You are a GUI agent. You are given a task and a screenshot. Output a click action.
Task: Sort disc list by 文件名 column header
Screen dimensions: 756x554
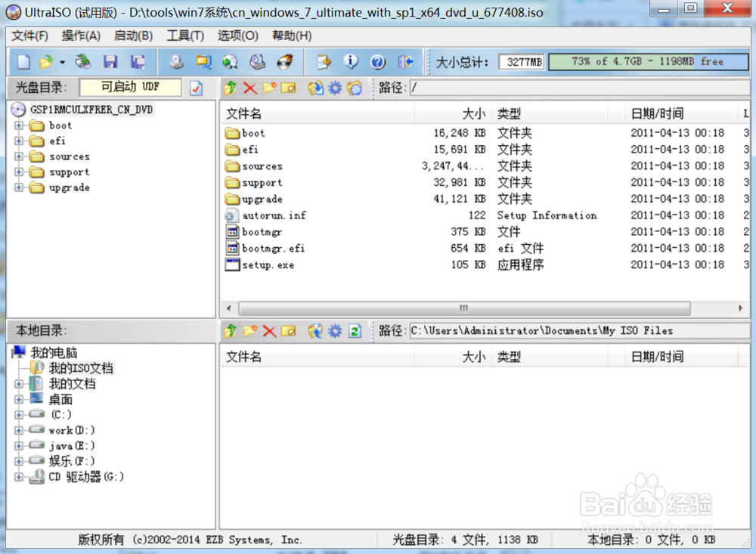coord(318,114)
